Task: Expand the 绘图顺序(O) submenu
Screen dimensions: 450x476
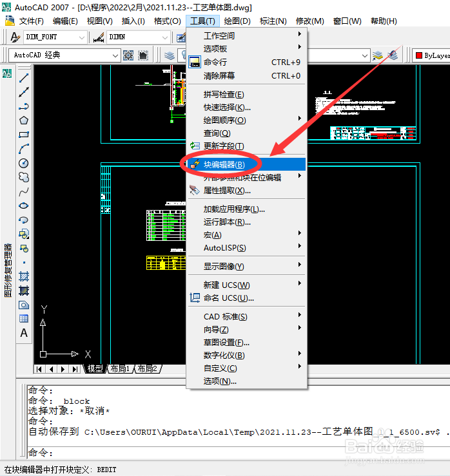Action: click(x=247, y=120)
